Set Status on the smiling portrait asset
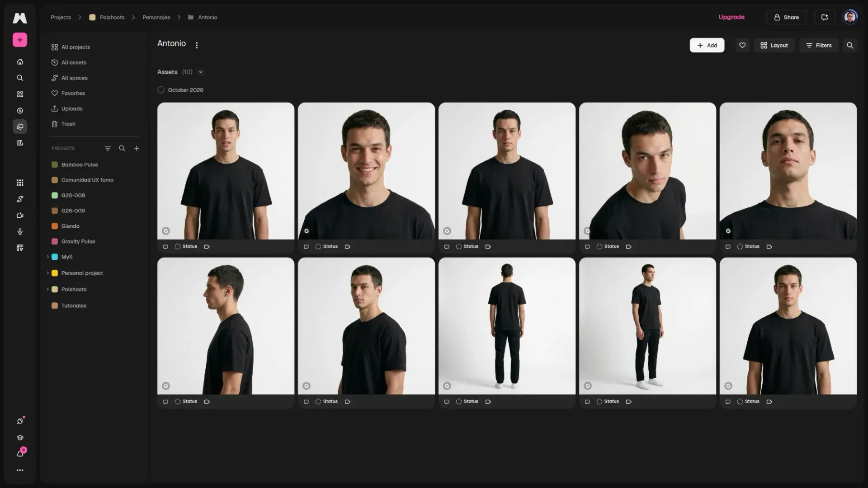This screenshot has height=488, width=868. (x=326, y=247)
